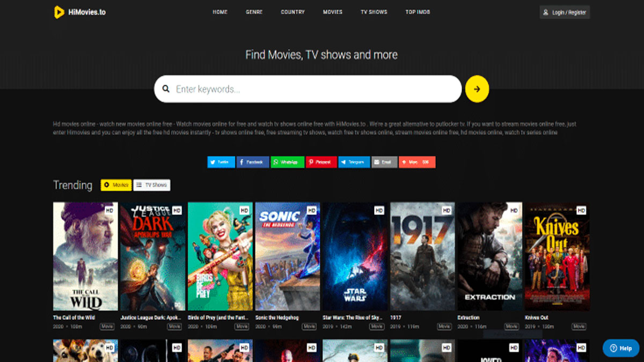Click "2020 · 90m" under Justice League Dark
The width and height of the screenshot is (644, 362).
(133, 327)
